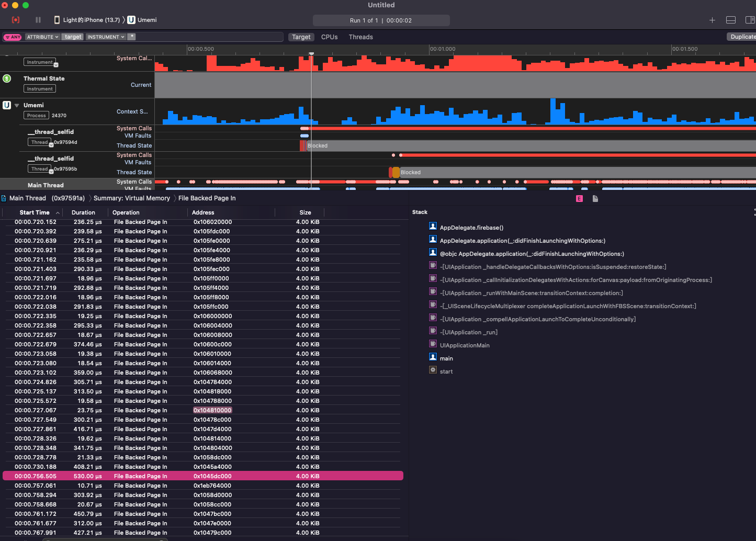This screenshot has height=541, width=756.
Task: Click the Address column header
Action: coord(203,212)
